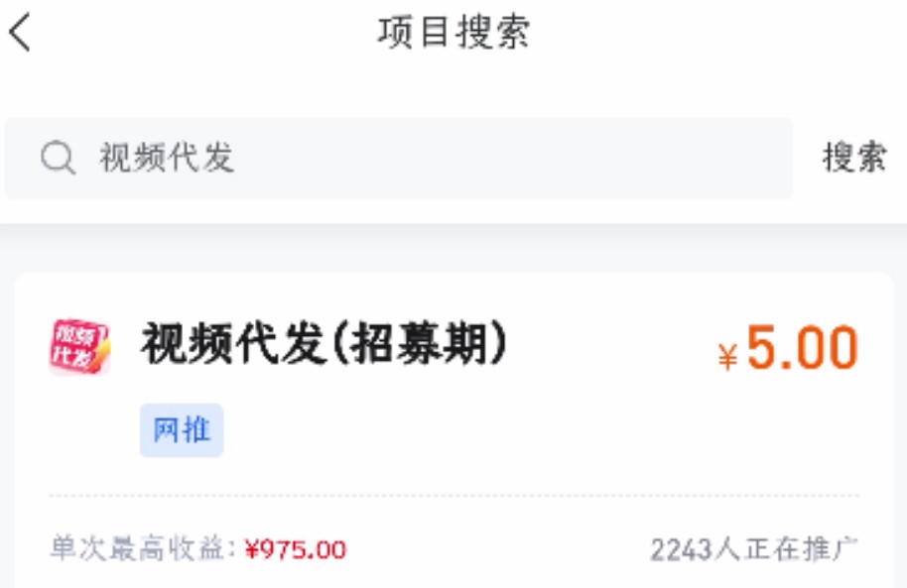The image size is (907, 588).
Task: Tap the 2243 number in card footer
Action: [681, 550]
